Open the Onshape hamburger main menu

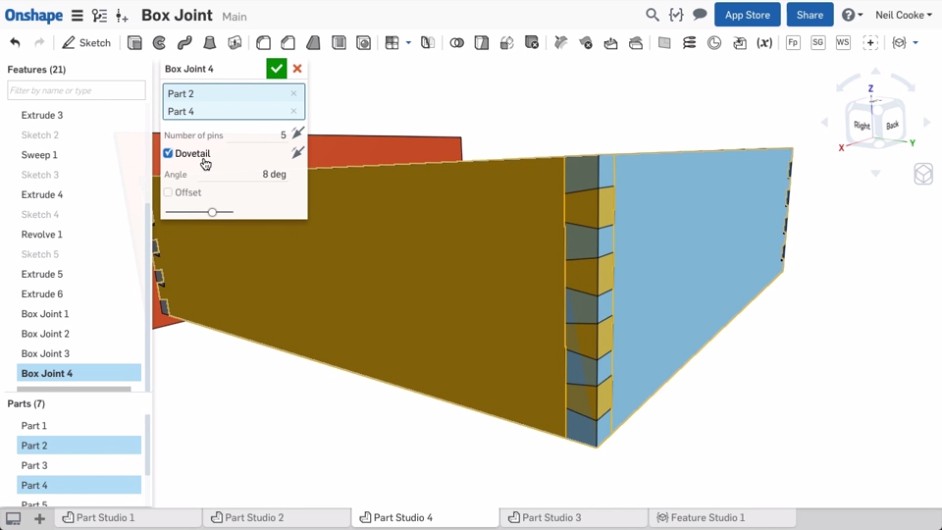(77, 16)
